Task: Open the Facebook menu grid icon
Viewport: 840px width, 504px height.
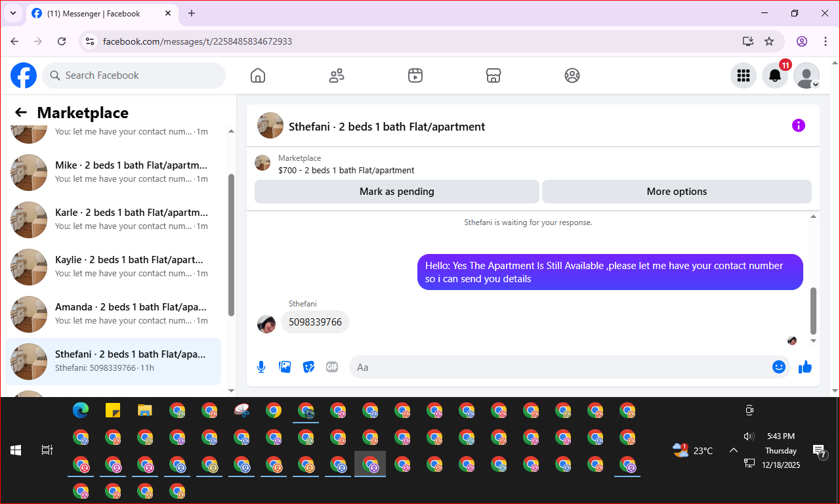Action: coord(744,75)
